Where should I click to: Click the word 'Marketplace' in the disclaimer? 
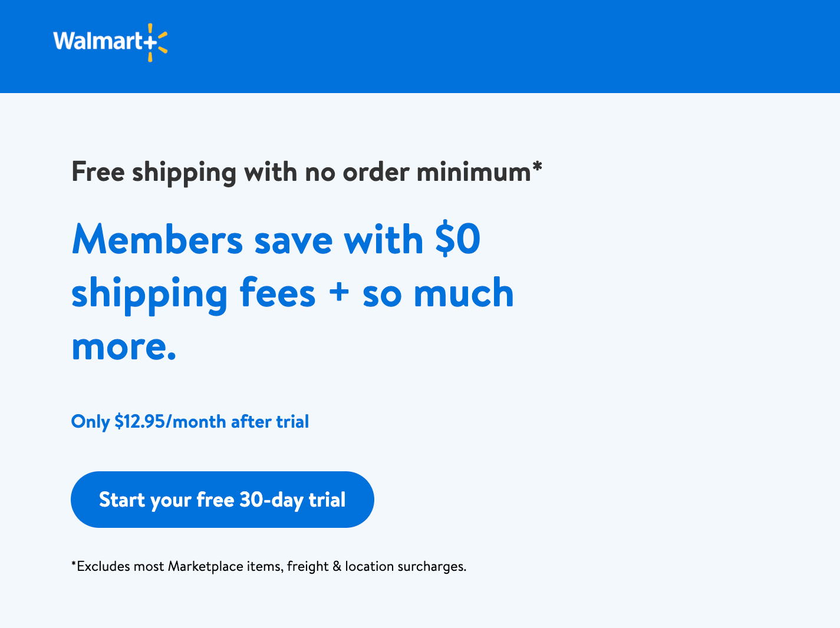point(206,567)
